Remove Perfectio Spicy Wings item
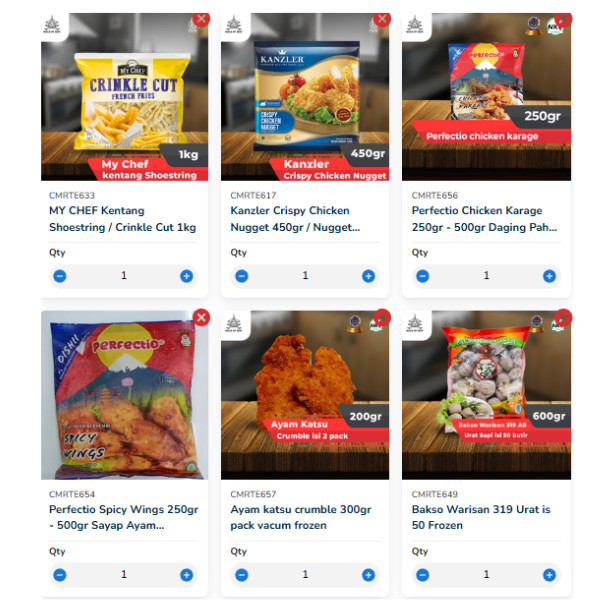The image size is (600, 600). pyautogui.click(x=201, y=317)
